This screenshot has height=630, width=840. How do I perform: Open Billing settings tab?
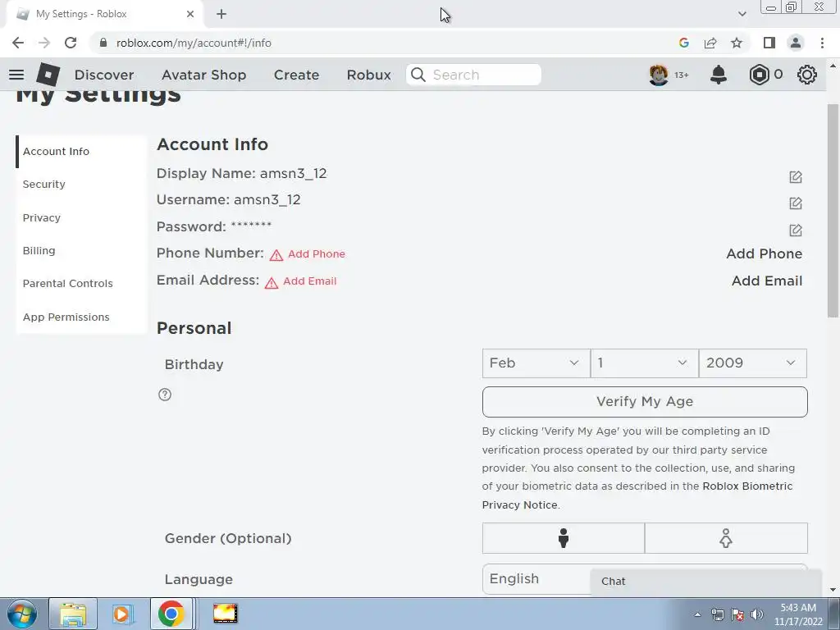(x=81, y=251)
